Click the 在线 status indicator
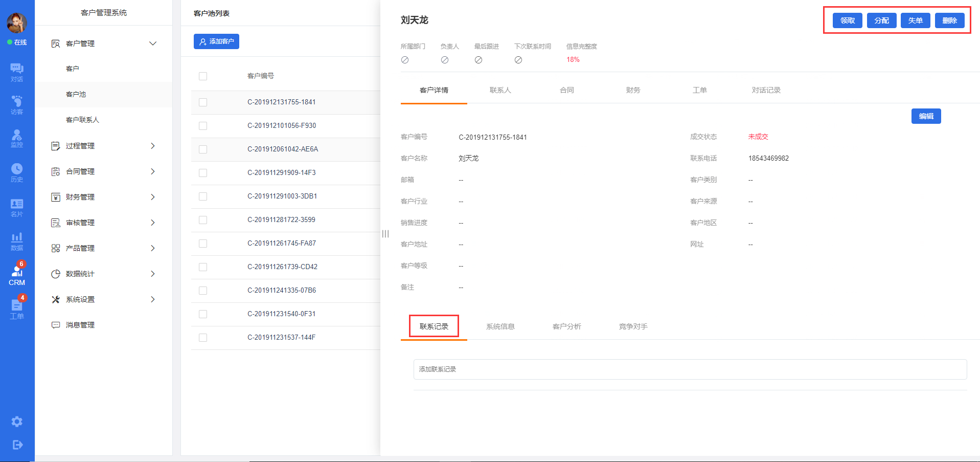The image size is (980, 462). click(17, 42)
